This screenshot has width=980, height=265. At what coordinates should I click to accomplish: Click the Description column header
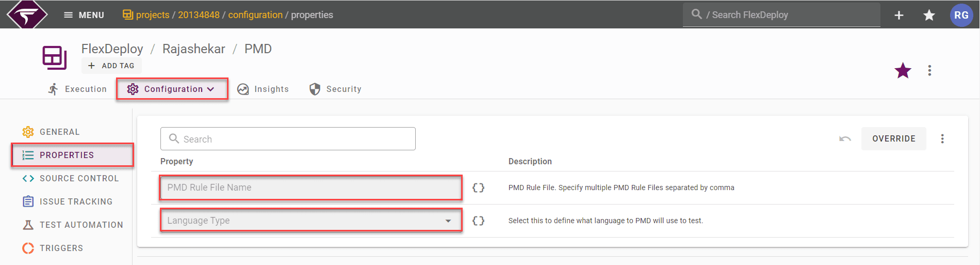530,161
